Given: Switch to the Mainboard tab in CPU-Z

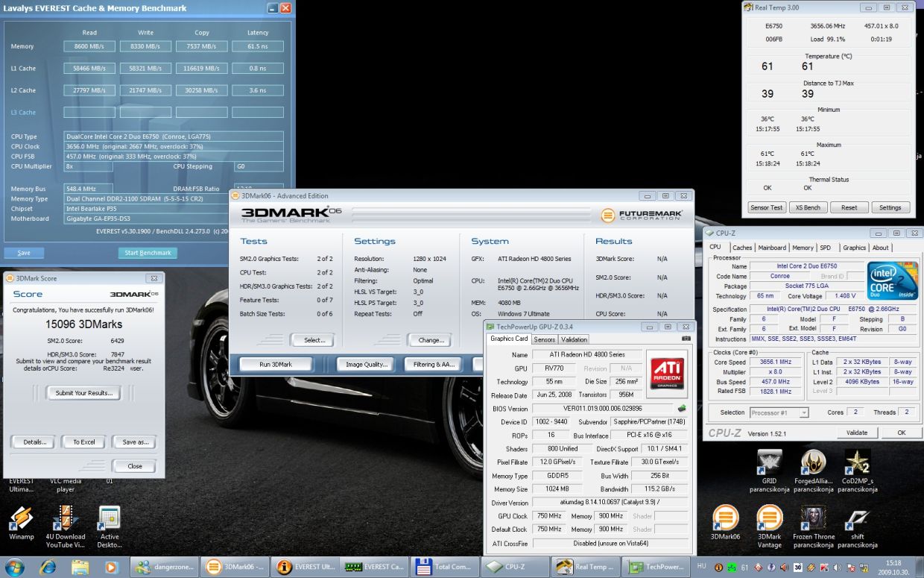Looking at the screenshot, I should click(x=772, y=248).
